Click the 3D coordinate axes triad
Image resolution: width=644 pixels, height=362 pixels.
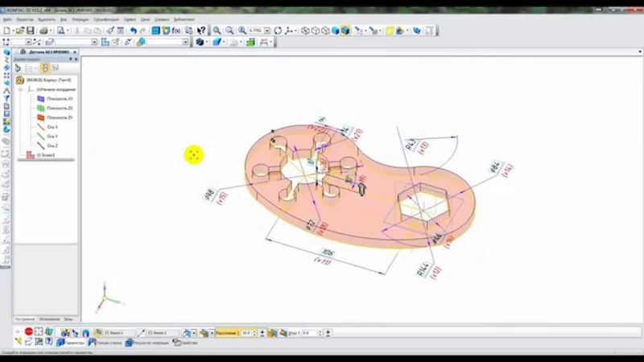coord(108,298)
